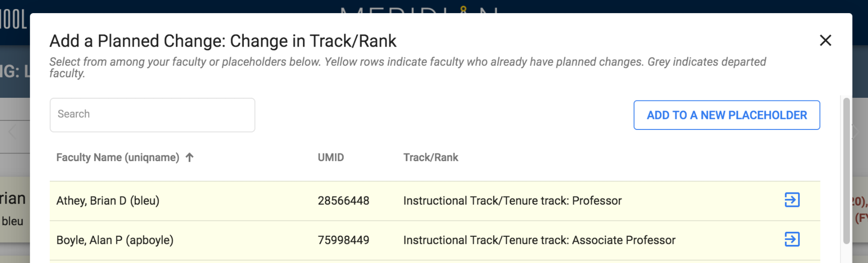Viewport: 868px width, 263px height.
Task: Click UMID 75998449 in the table
Action: pos(343,240)
